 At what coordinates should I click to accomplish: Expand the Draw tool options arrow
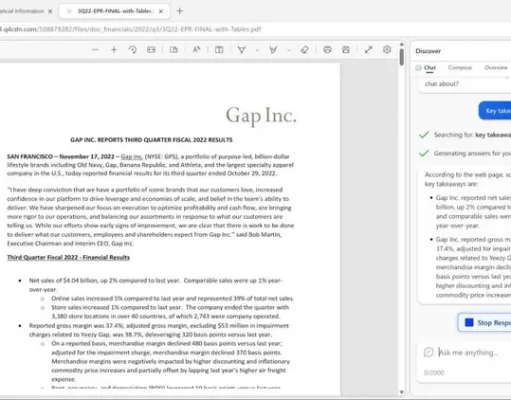[257, 50]
